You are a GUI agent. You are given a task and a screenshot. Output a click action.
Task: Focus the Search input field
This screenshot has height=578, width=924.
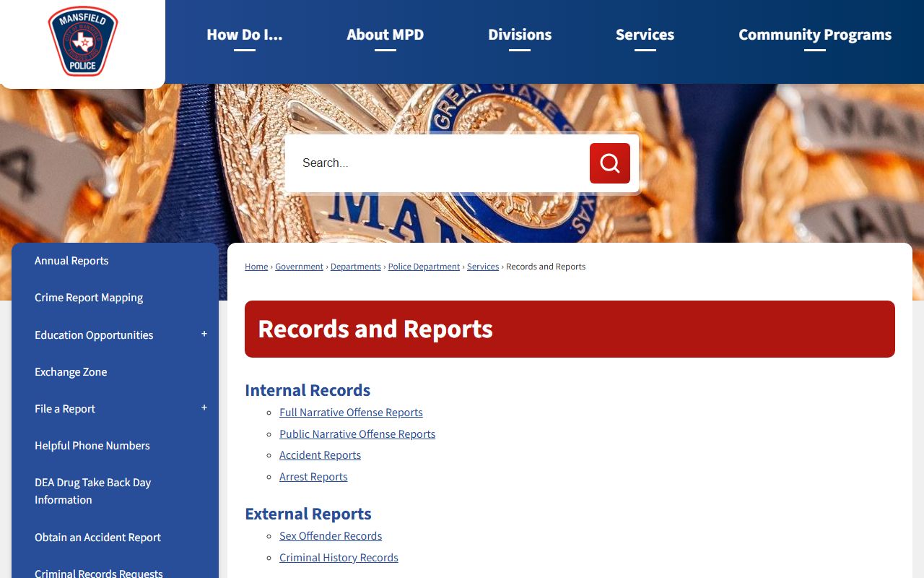tap(439, 163)
